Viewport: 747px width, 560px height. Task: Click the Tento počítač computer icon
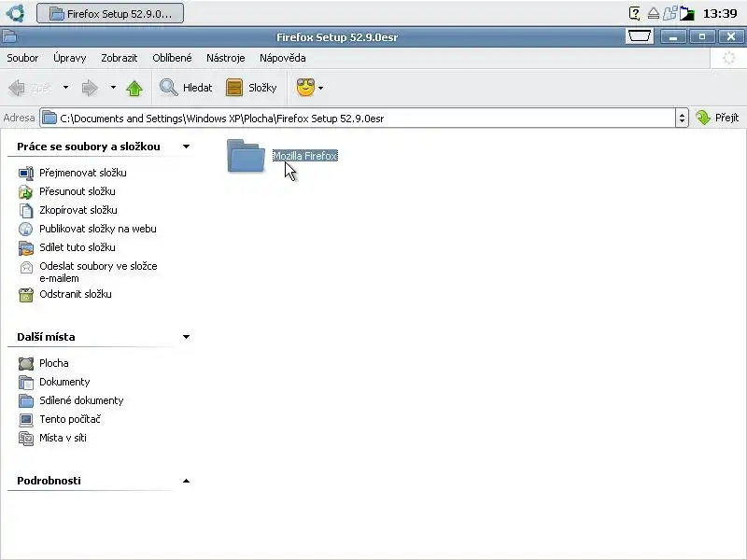coord(26,419)
